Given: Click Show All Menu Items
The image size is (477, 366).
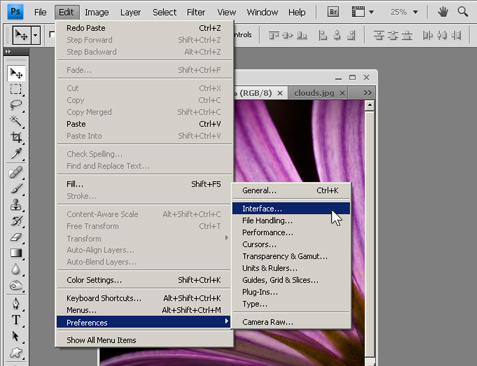Looking at the screenshot, I should [144, 340].
